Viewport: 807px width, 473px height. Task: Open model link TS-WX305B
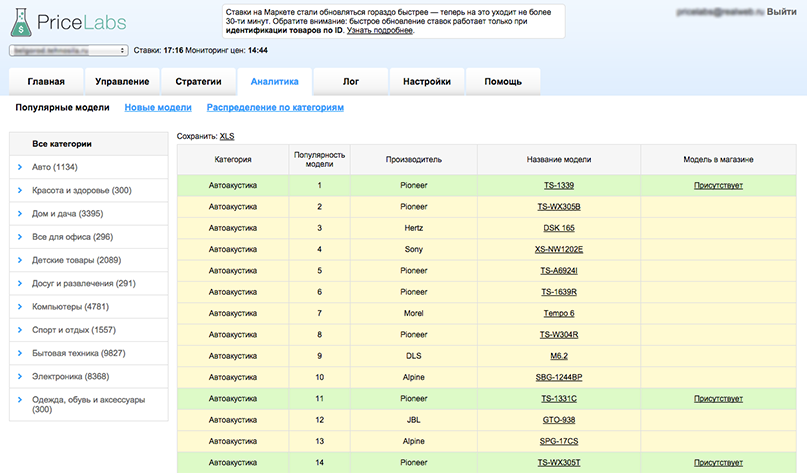point(559,206)
